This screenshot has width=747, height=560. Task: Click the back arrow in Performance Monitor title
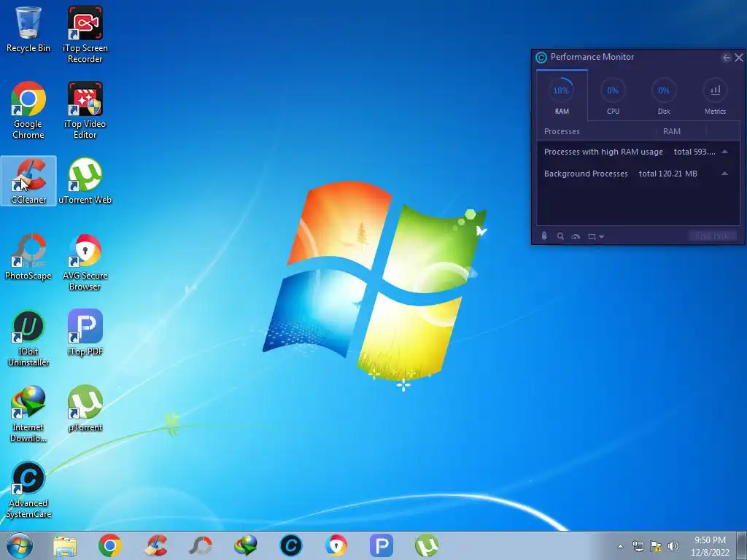coord(726,58)
